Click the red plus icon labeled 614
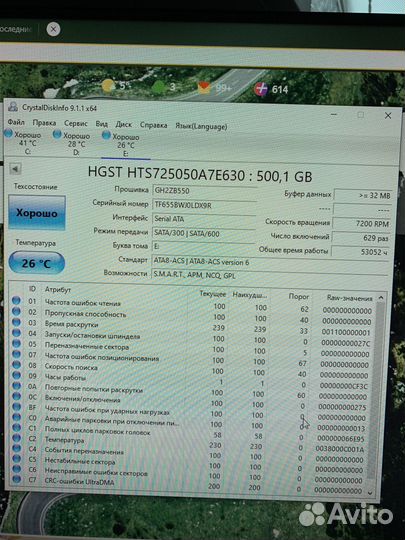Image resolution: width=405 pixels, height=540 pixels. click(x=261, y=89)
